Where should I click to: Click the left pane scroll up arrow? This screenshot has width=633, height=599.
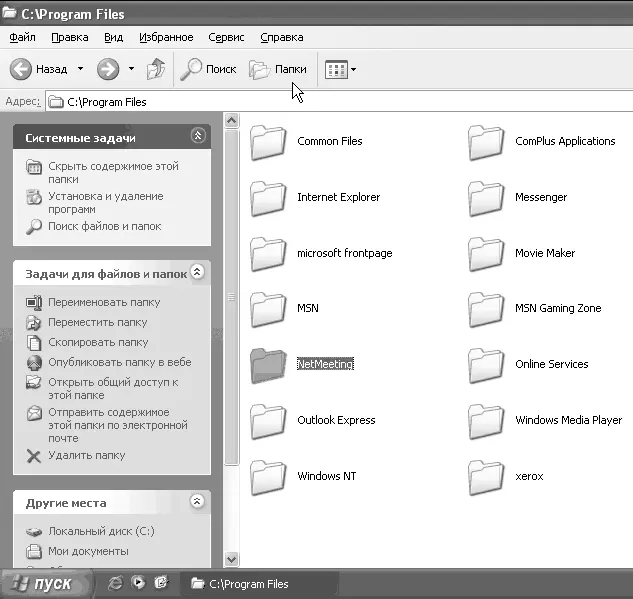(x=231, y=120)
